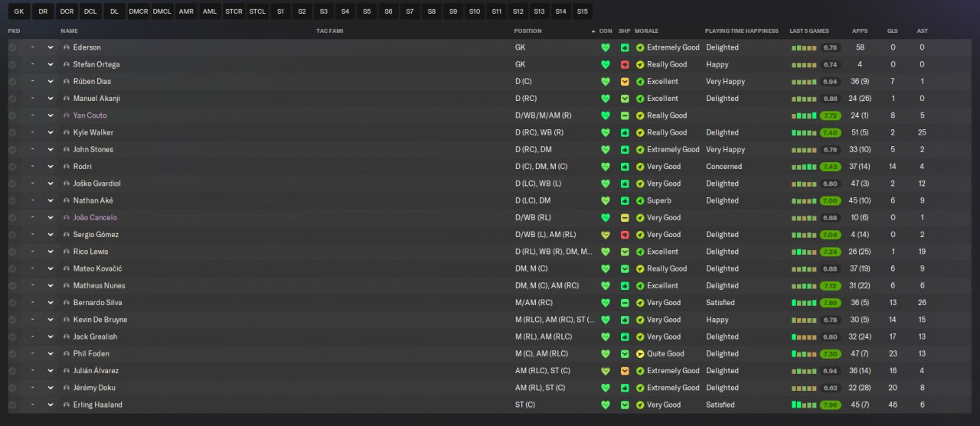This screenshot has width=980, height=426.
Task: Toggle the picked checkmark for Rúben Dias
Action: tap(12, 81)
